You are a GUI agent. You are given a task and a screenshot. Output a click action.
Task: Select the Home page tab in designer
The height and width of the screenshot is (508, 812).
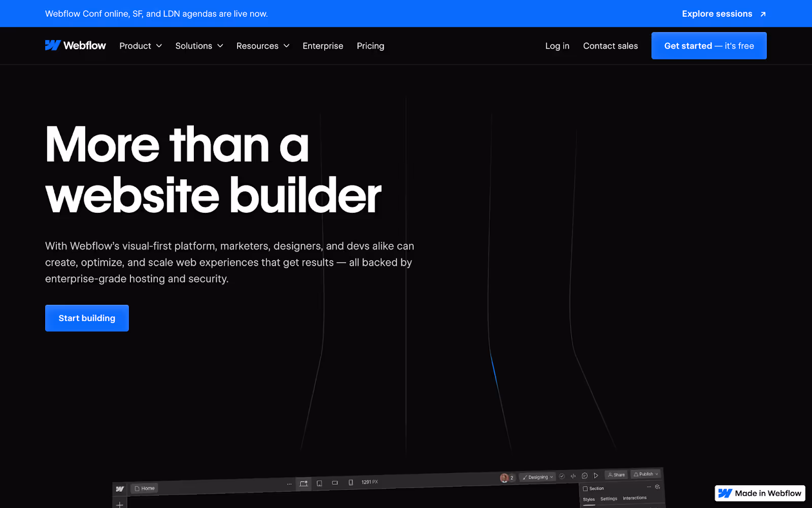[145, 488]
